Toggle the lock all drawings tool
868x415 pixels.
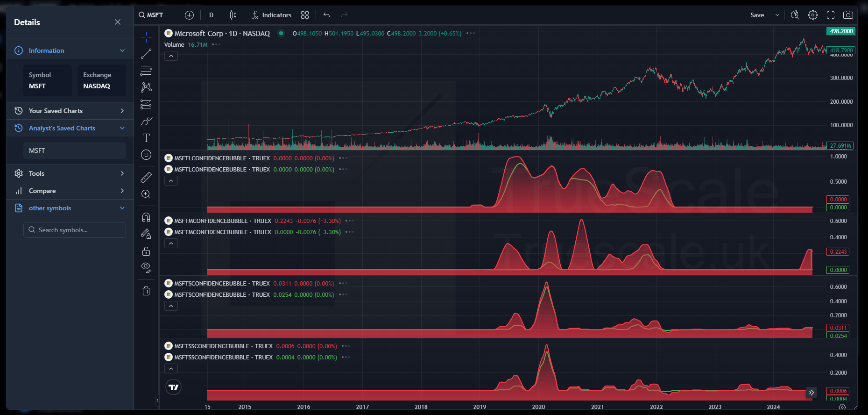click(x=146, y=251)
